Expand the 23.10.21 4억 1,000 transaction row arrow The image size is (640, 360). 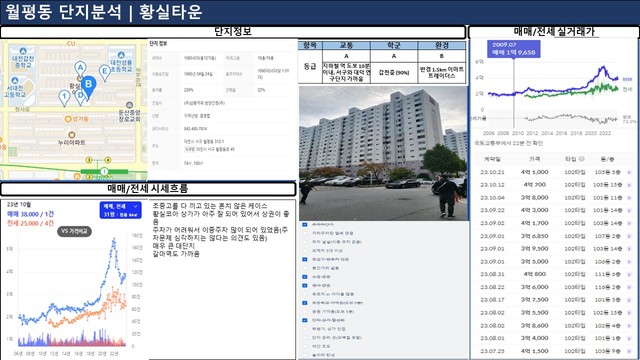629,172
